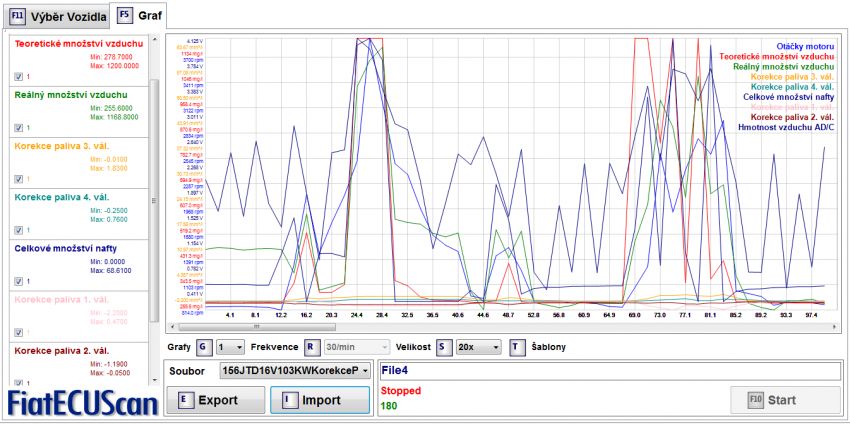Click the F5 key icon on Graf tab
This screenshot has height=424, width=850.
pyautogui.click(x=125, y=15)
